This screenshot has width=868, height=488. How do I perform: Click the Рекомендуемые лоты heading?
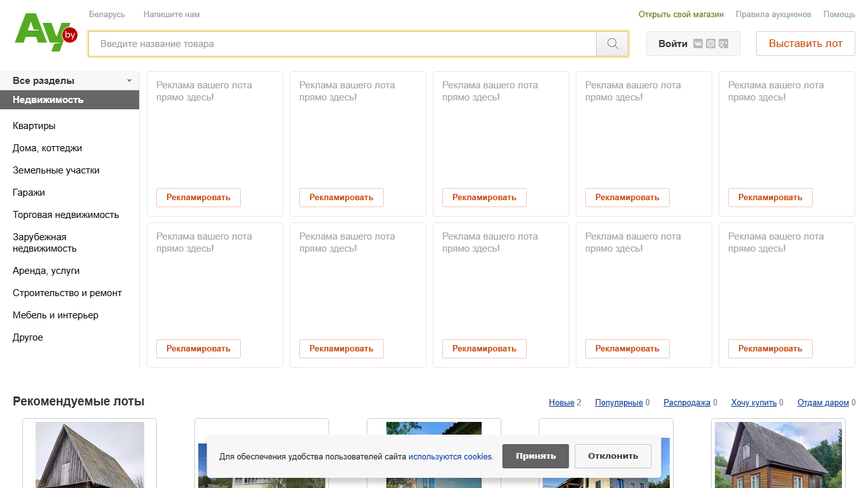(x=79, y=402)
